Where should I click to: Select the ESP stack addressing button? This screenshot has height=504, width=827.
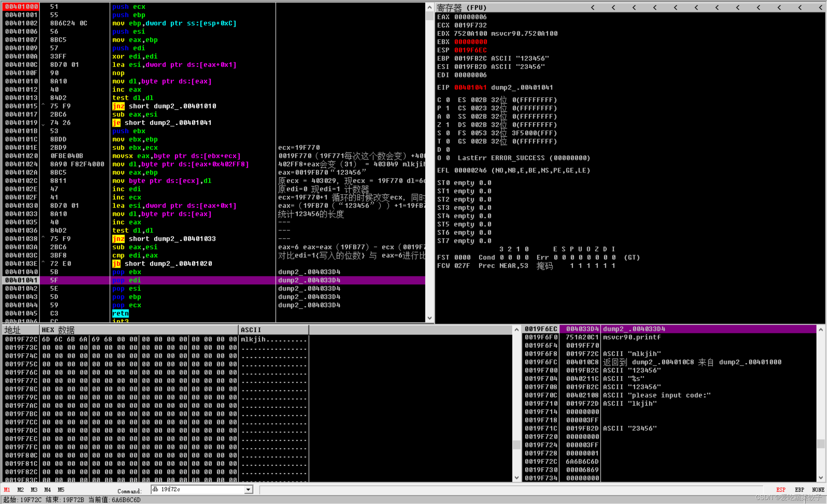(781, 490)
